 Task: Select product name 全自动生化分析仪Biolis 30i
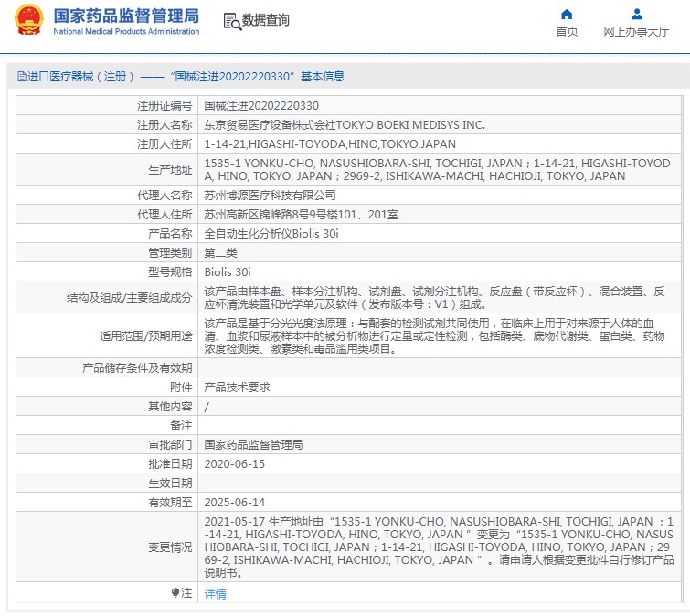point(271,234)
